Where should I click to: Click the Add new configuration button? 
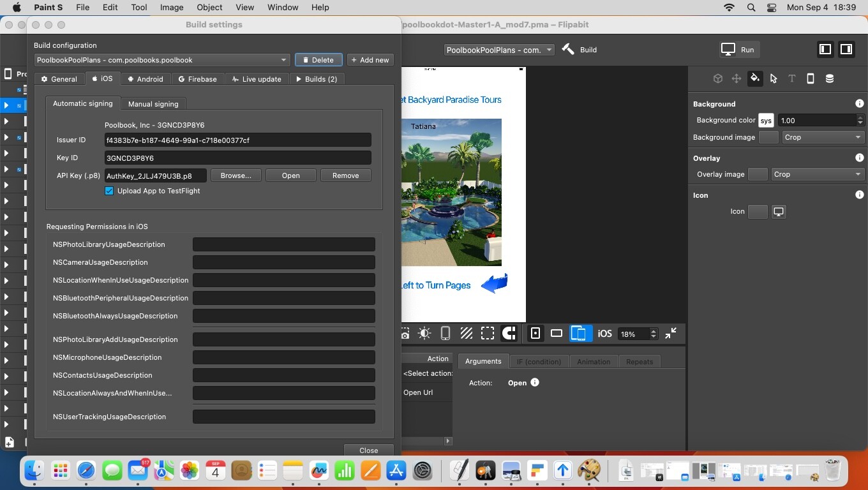(x=370, y=60)
